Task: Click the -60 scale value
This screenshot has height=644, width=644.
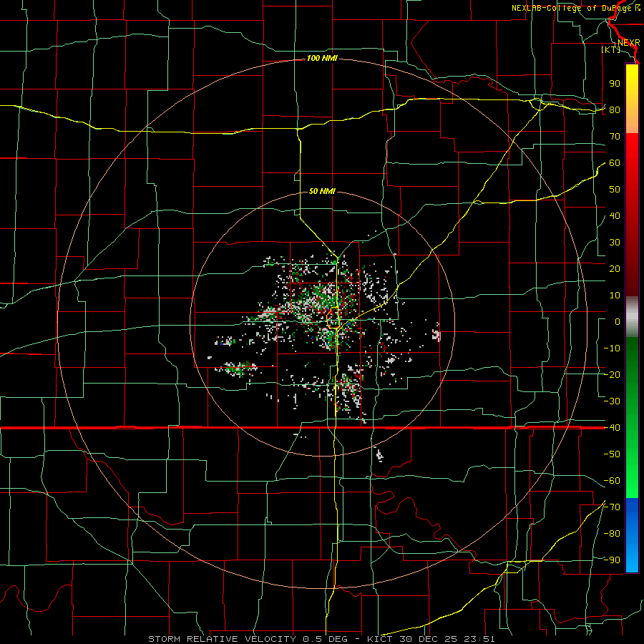Action: pos(612,481)
